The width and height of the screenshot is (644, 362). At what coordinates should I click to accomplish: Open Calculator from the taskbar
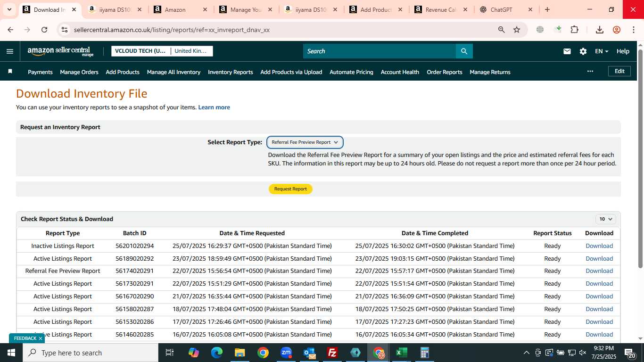[x=425, y=353]
